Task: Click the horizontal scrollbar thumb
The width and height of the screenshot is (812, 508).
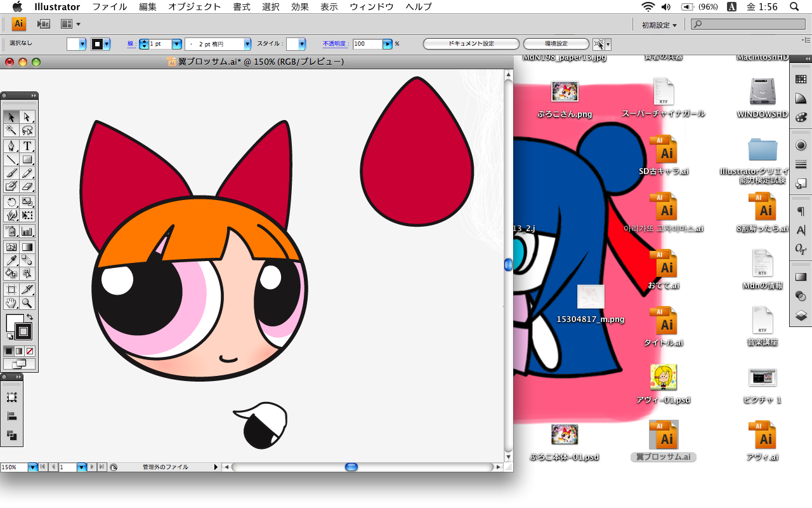Action: coord(351,467)
